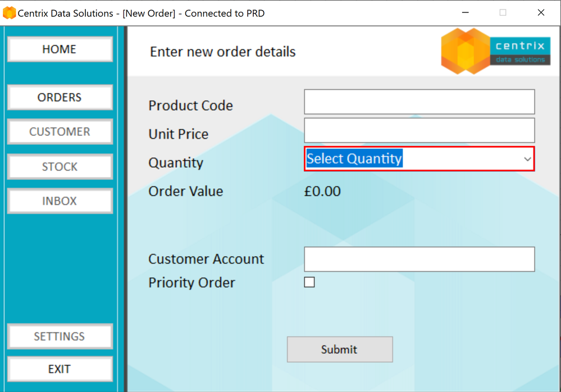
Task: Focus the Unit Price text box
Action: 419,130
